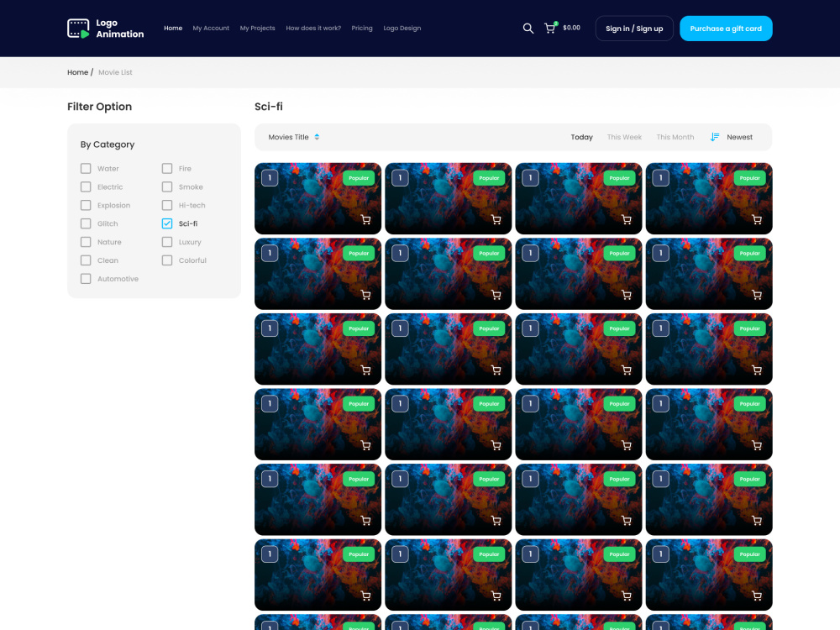The width and height of the screenshot is (840, 630).
Task: Click Popular badge on first row, first card
Action: 359,178
